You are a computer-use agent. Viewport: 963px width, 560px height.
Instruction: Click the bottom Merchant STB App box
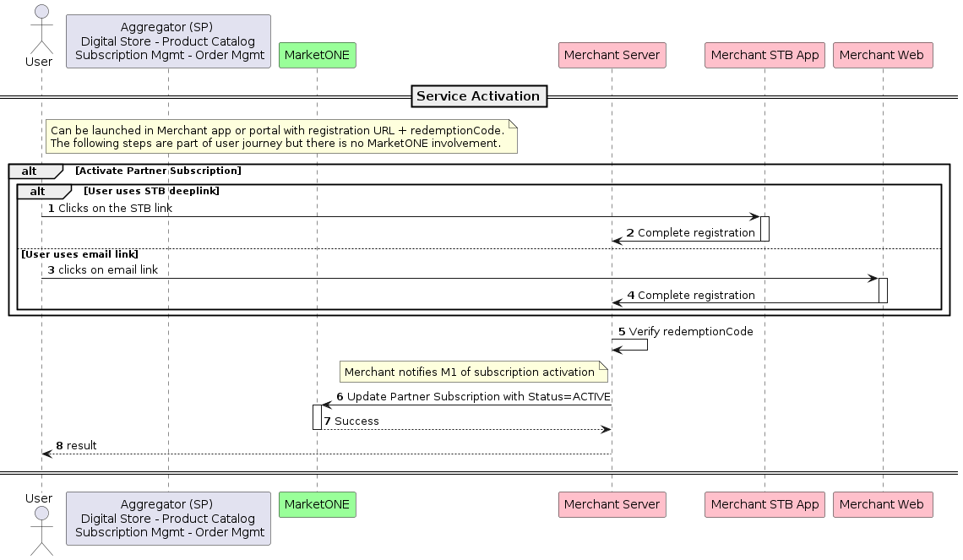click(764, 504)
